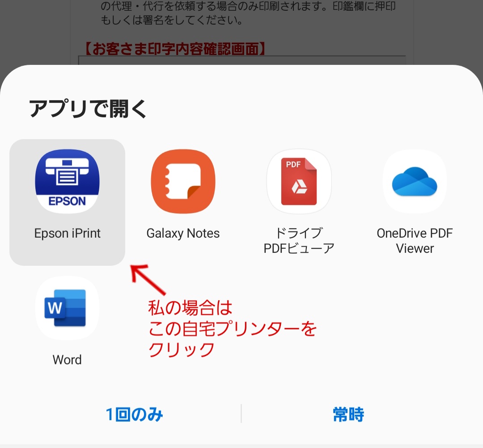The height and width of the screenshot is (448, 483).
Task: Tap the "常時" always button
Action: click(x=348, y=414)
